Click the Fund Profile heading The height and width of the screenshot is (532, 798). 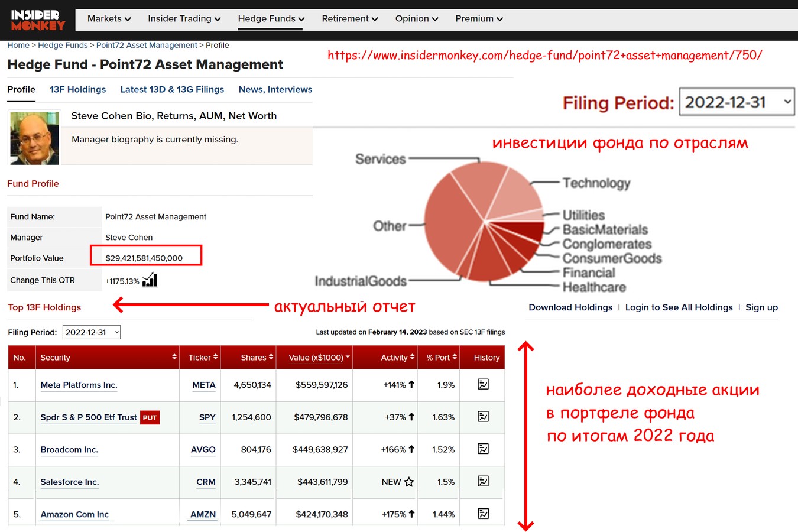pos(33,184)
